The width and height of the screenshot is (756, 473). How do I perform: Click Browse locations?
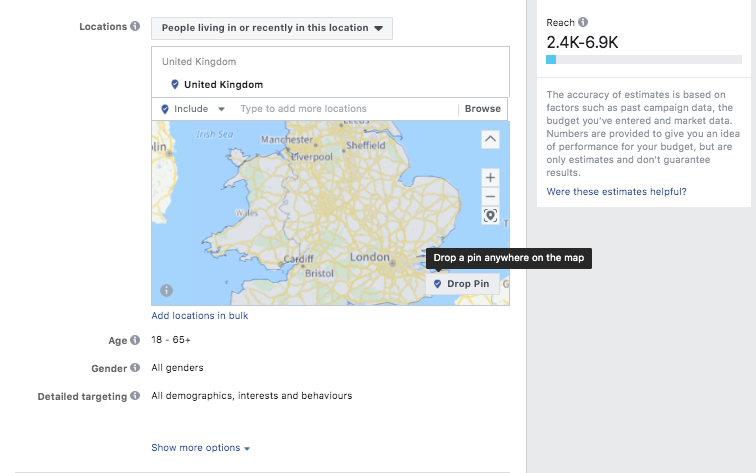coord(482,109)
